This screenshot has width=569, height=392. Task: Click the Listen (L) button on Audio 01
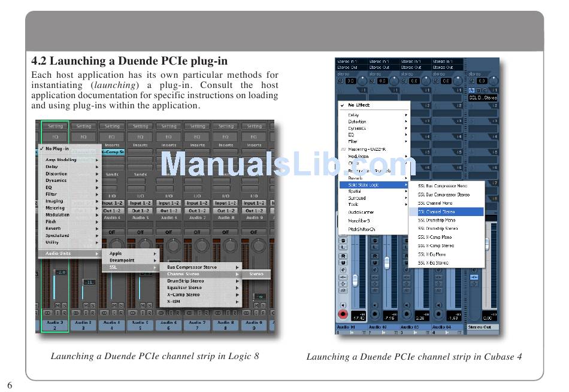[x=343, y=247]
